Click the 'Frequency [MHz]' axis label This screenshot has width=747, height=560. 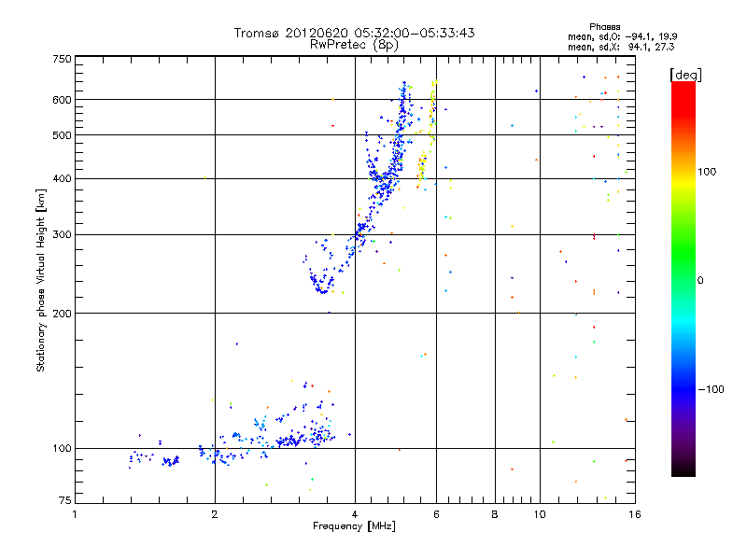pos(354,526)
